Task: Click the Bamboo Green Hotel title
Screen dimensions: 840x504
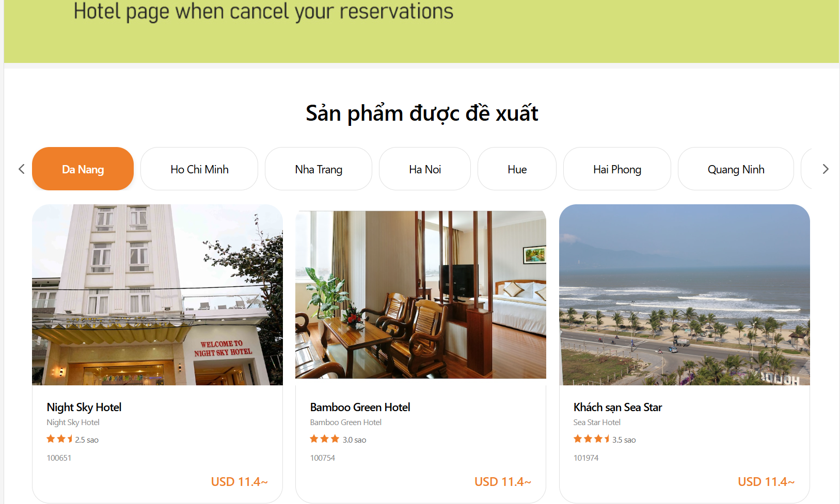Action: [360, 408]
